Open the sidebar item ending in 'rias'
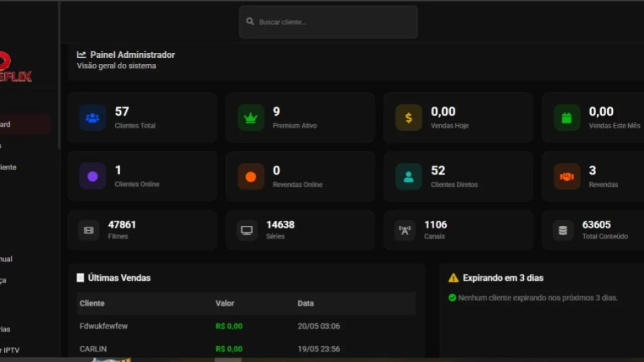 5,329
